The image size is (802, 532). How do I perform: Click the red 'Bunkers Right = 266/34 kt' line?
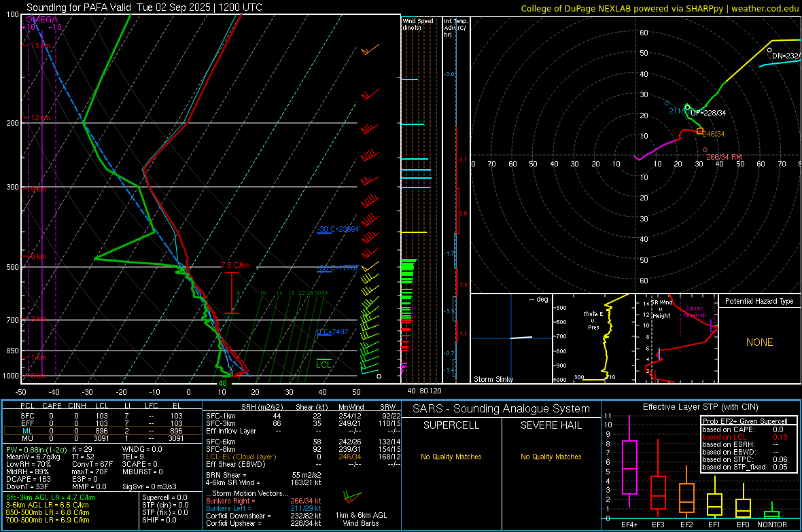[264, 501]
